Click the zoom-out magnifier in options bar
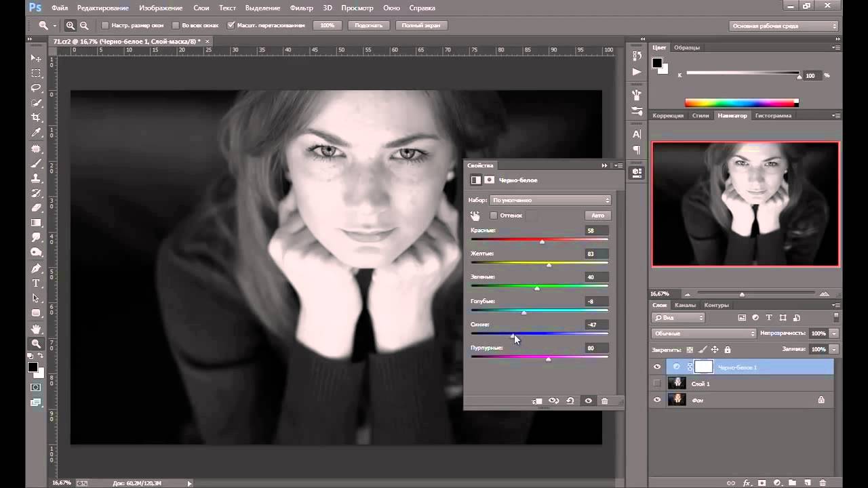The width and height of the screenshot is (868, 488). [x=84, y=26]
